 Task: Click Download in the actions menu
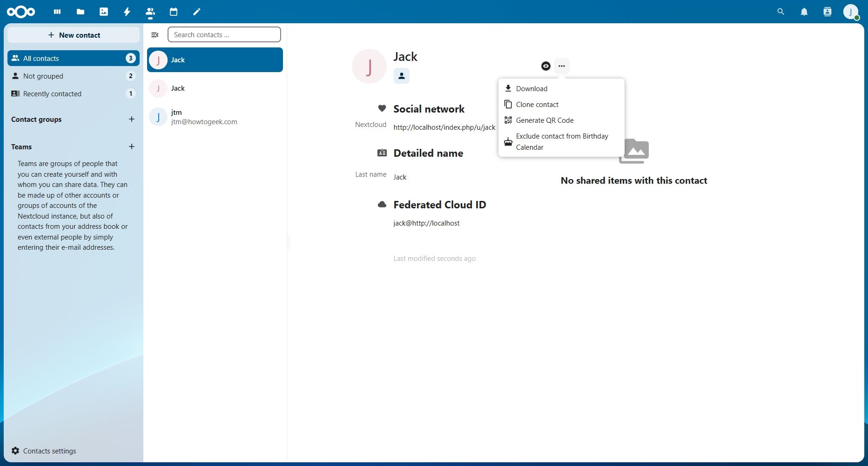click(x=532, y=89)
